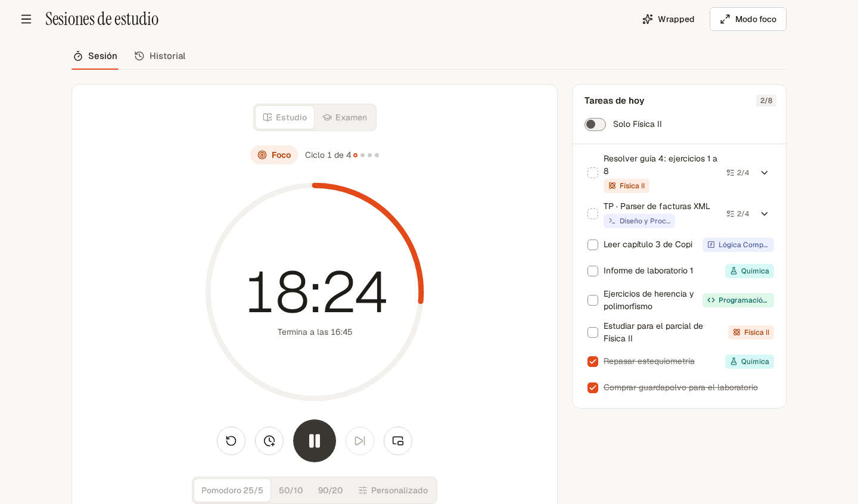Click Química tag on Informe de laboratorio 1
The width and height of the screenshot is (858, 504).
click(750, 271)
